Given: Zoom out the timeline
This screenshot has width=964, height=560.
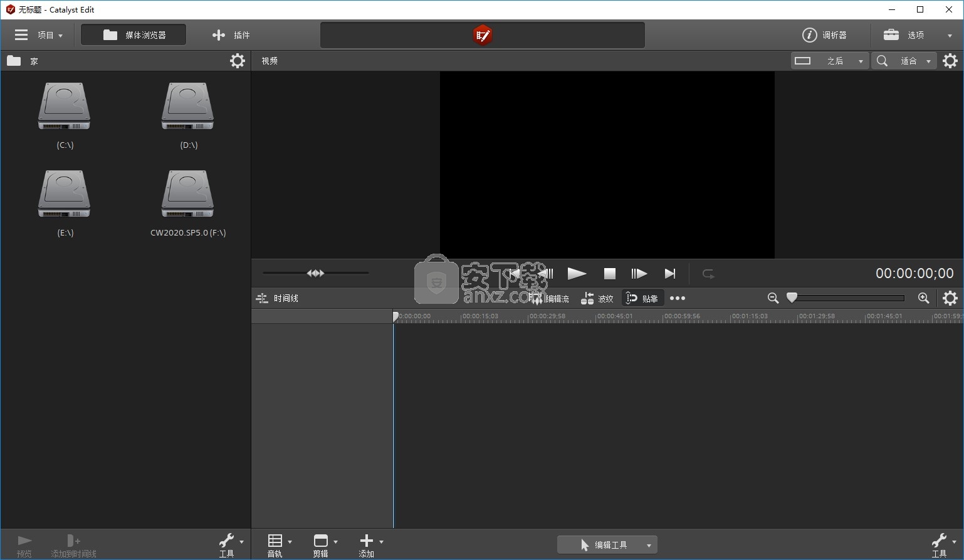Looking at the screenshot, I should pyautogui.click(x=773, y=298).
